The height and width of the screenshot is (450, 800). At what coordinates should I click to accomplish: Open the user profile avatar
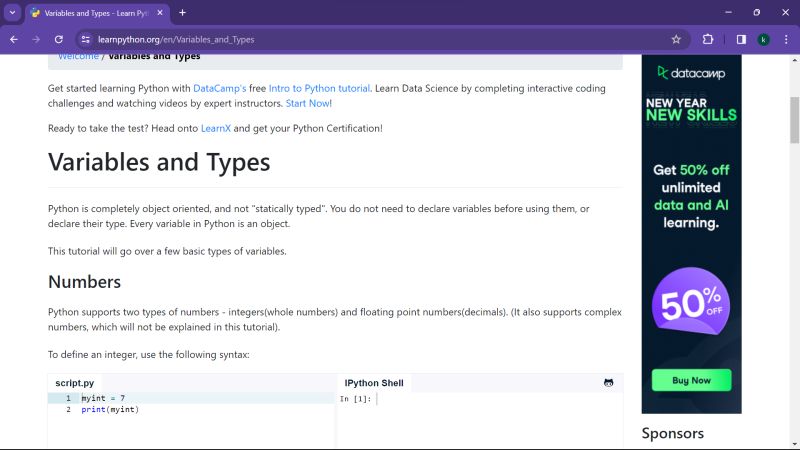pyautogui.click(x=763, y=39)
